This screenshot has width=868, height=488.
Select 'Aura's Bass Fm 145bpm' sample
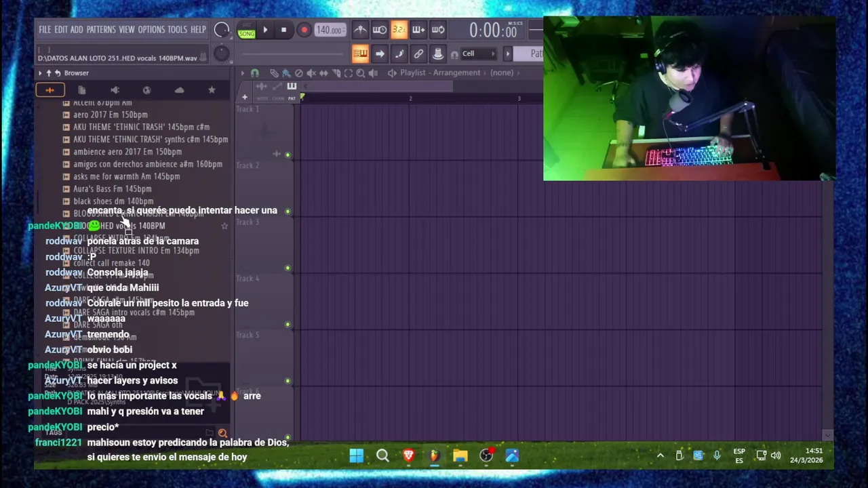[x=112, y=188]
